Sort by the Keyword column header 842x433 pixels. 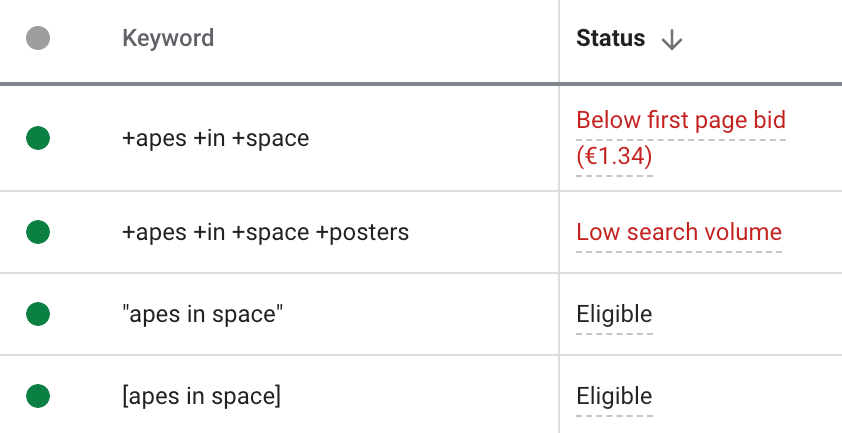(x=168, y=38)
